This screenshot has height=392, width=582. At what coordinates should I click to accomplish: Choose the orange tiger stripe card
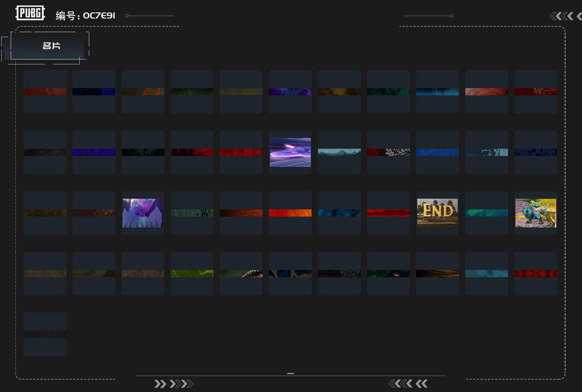(x=437, y=273)
